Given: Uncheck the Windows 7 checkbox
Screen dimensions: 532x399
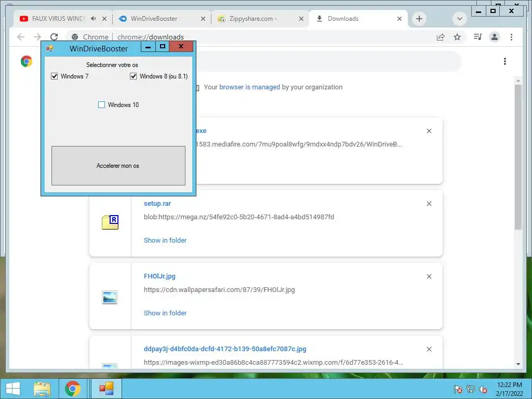Looking at the screenshot, I should [54, 76].
